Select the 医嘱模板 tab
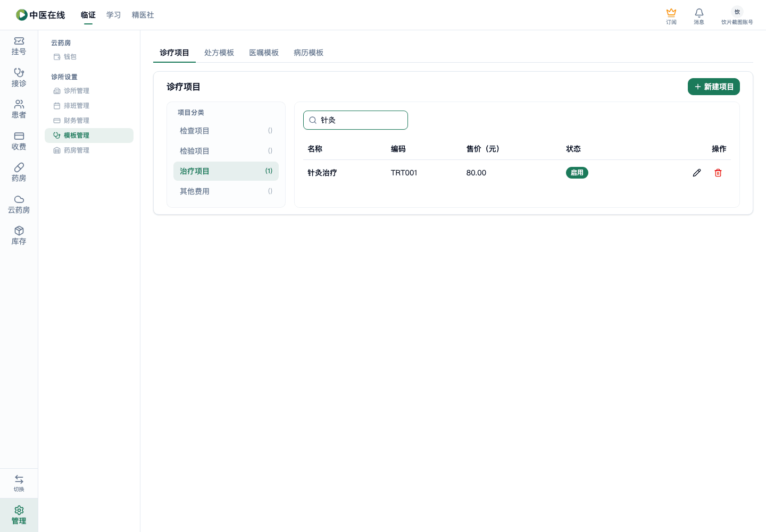This screenshot has height=532, width=766. click(264, 53)
